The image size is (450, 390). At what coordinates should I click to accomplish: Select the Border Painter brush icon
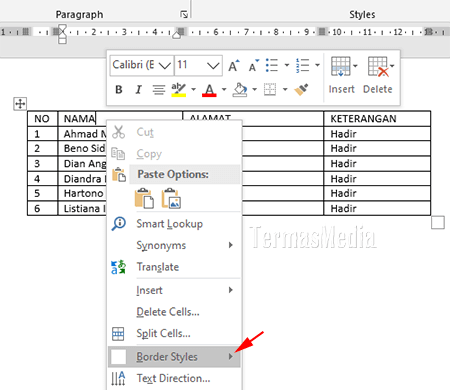[302, 89]
